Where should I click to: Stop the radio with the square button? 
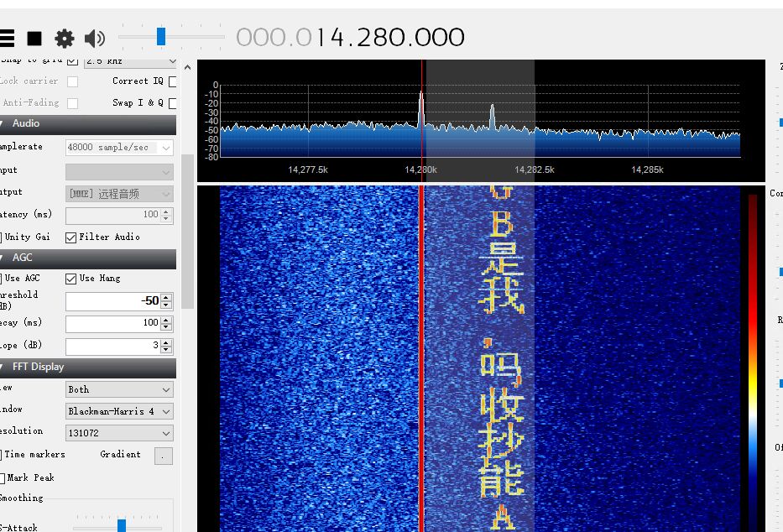click(34, 38)
